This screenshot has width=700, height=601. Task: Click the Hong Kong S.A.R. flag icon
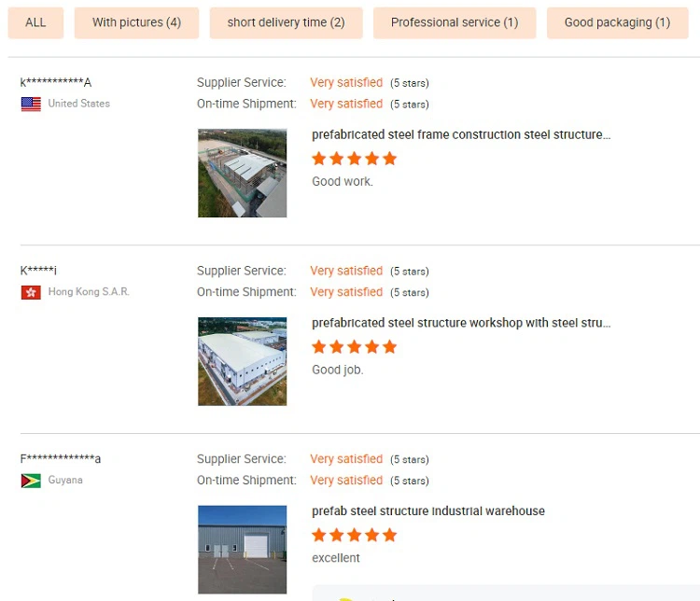click(31, 292)
